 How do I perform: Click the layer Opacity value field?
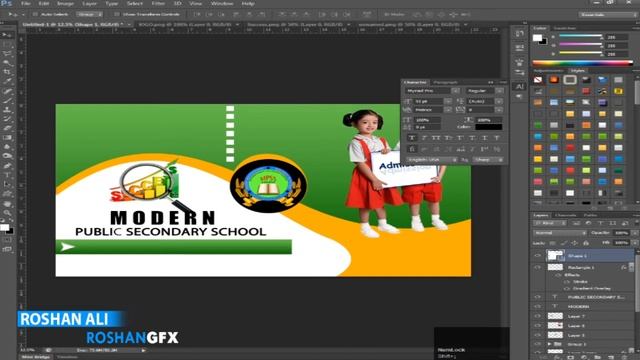click(621, 233)
